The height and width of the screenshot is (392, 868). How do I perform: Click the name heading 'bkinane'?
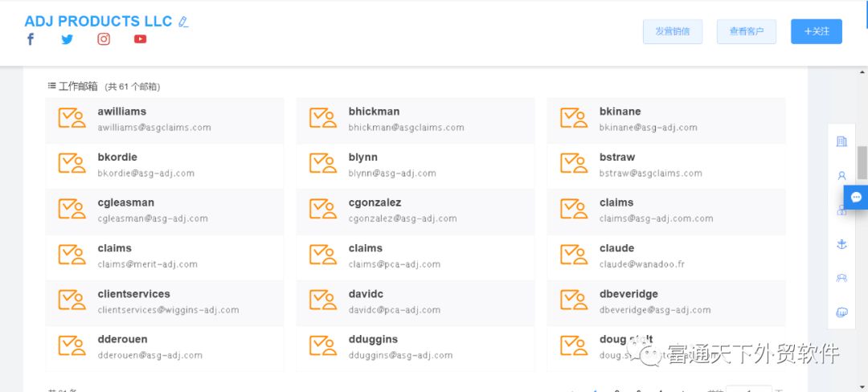click(620, 112)
